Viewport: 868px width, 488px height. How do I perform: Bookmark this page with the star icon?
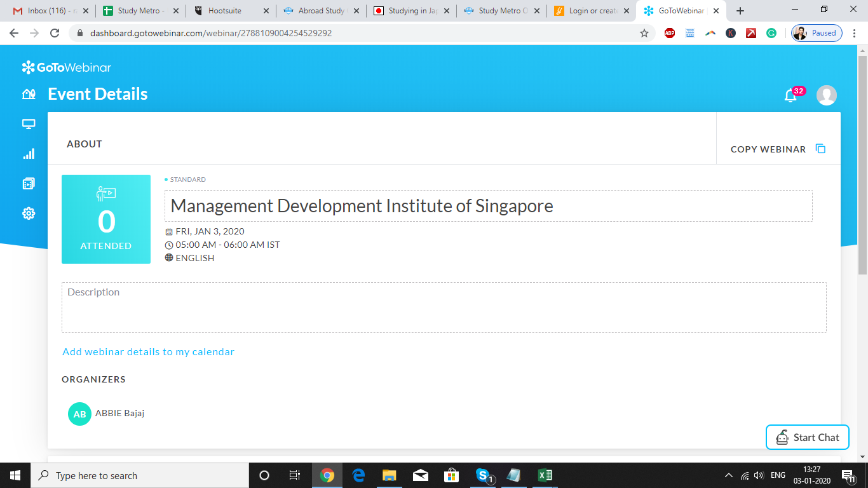(x=644, y=33)
